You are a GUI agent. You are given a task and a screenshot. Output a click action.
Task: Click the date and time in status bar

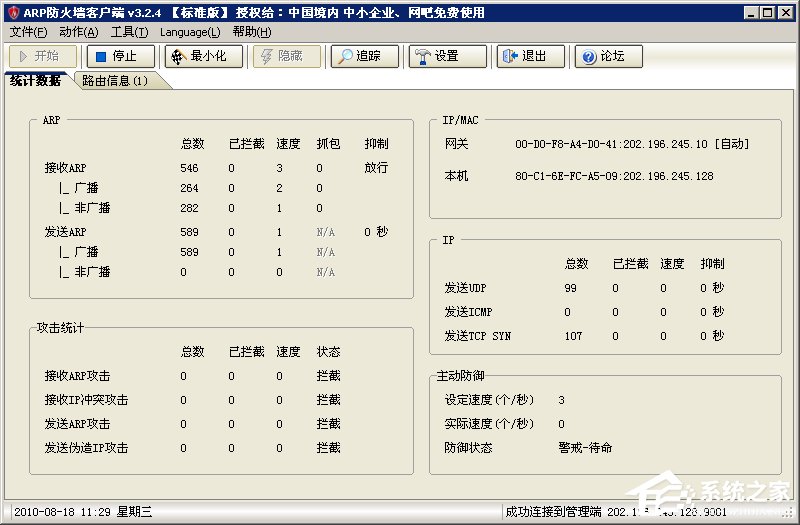(x=82, y=512)
